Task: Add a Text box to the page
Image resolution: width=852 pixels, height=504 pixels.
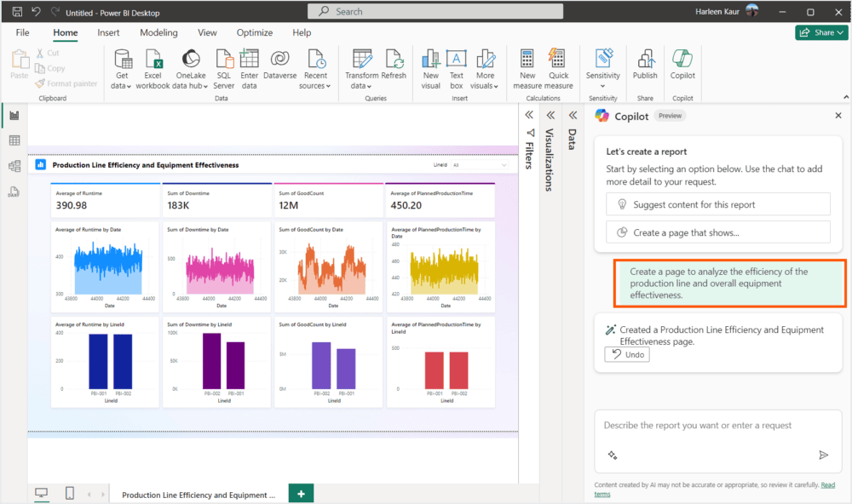Action: [457, 69]
